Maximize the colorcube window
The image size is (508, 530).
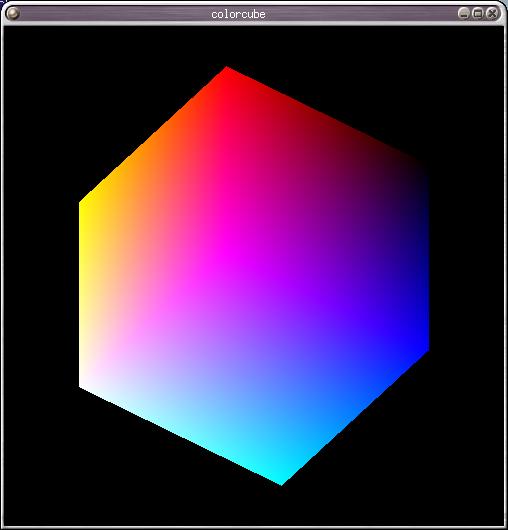478,14
